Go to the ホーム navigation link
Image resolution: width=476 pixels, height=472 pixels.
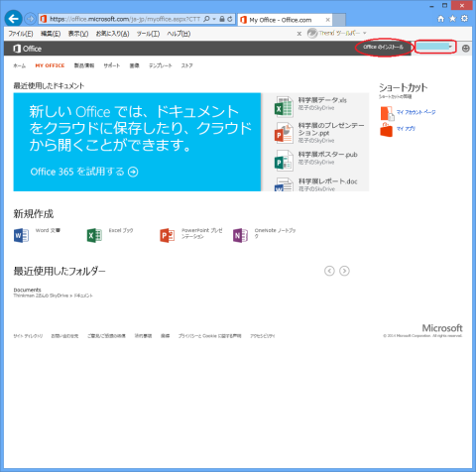19,65
